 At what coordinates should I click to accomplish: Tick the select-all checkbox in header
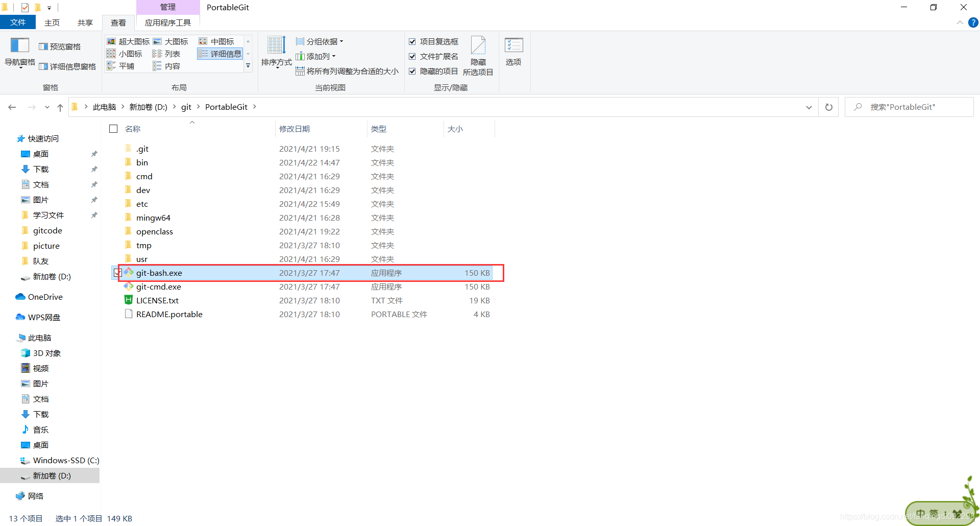pyautogui.click(x=113, y=129)
